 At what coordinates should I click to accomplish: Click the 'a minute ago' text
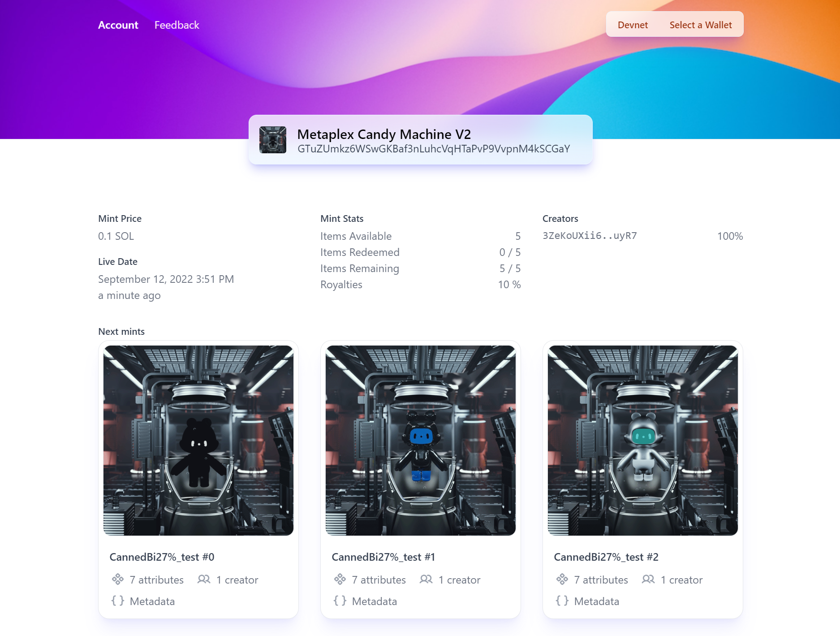click(x=129, y=295)
